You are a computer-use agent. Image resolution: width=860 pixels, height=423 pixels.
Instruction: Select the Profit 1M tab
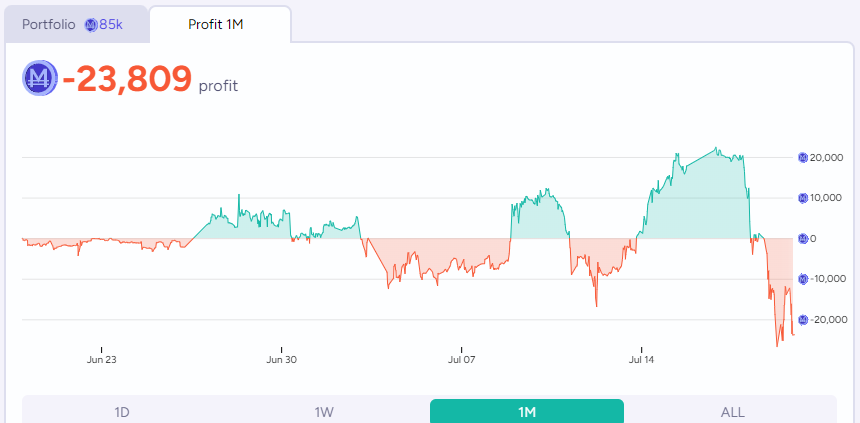click(x=220, y=24)
